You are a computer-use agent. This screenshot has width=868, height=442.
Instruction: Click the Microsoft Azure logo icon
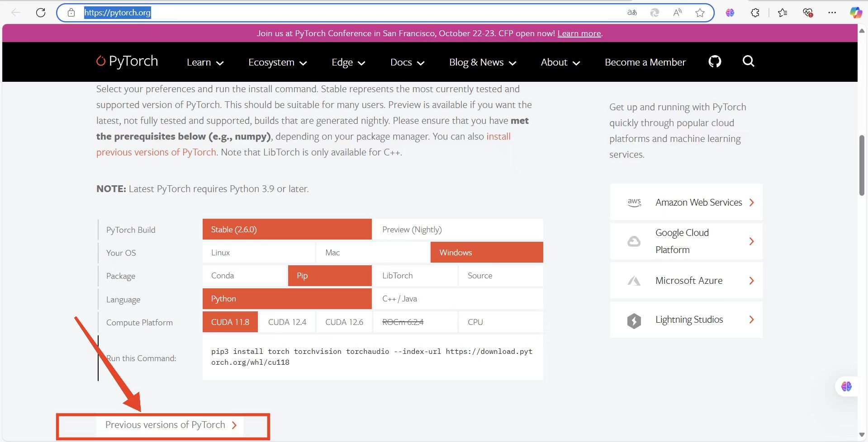tap(634, 281)
